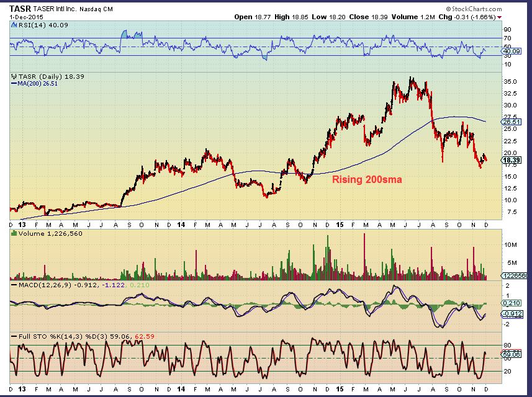Viewport: 532px width, 397px height.
Task: Click the 35.0 price axis label
Action: (x=510, y=82)
